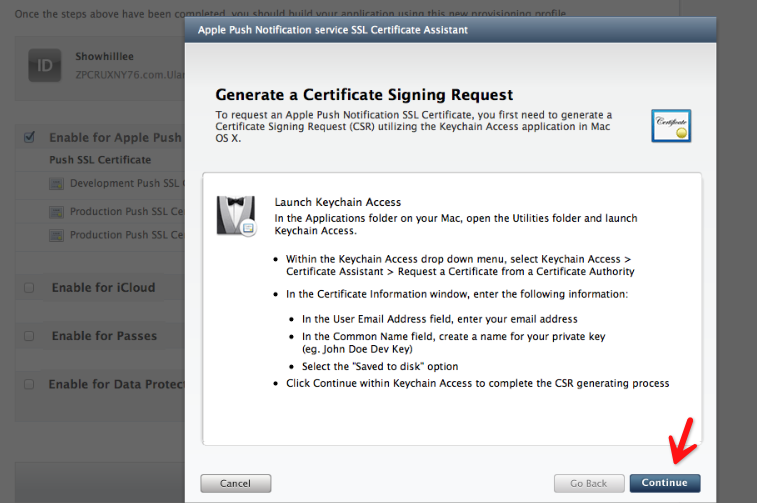This screenshot has width=757, height=503.
Task: Uncheck Enable for Apple Push checkbox
Action: click(x=29, y=138)
